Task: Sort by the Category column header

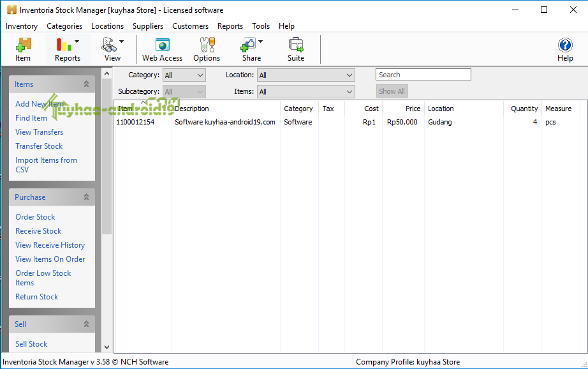Action: (299, 109)
